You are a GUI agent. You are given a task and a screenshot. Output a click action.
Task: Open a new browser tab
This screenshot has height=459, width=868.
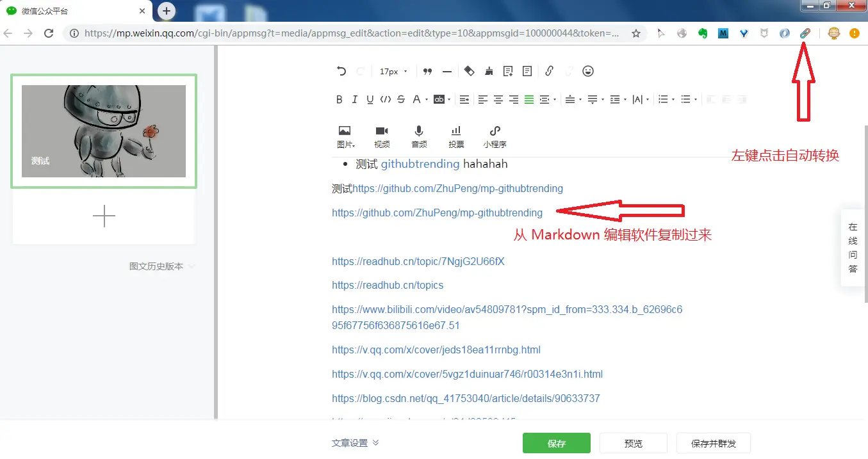167,11
